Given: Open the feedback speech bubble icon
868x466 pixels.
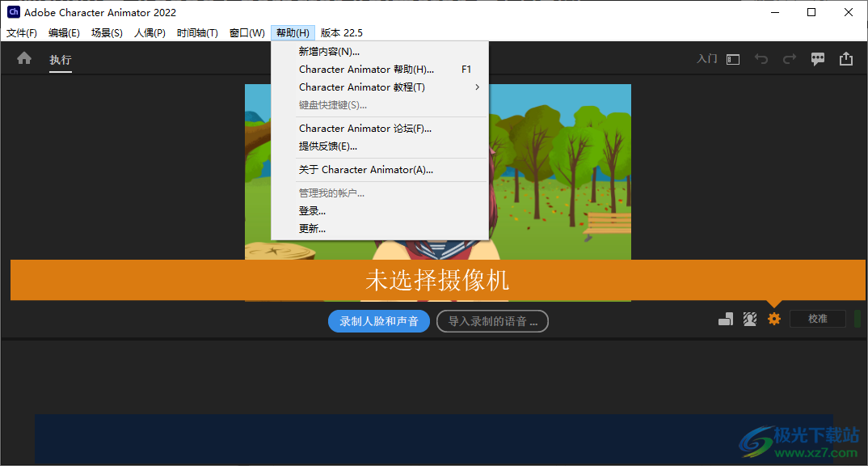Looking at the screenshot, I should (818, 59).
